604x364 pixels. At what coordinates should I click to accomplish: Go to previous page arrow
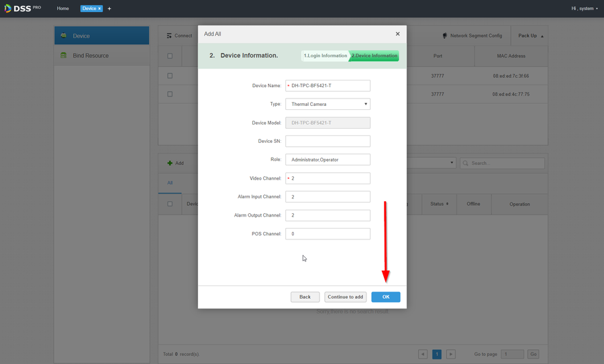tap(423, 354)
